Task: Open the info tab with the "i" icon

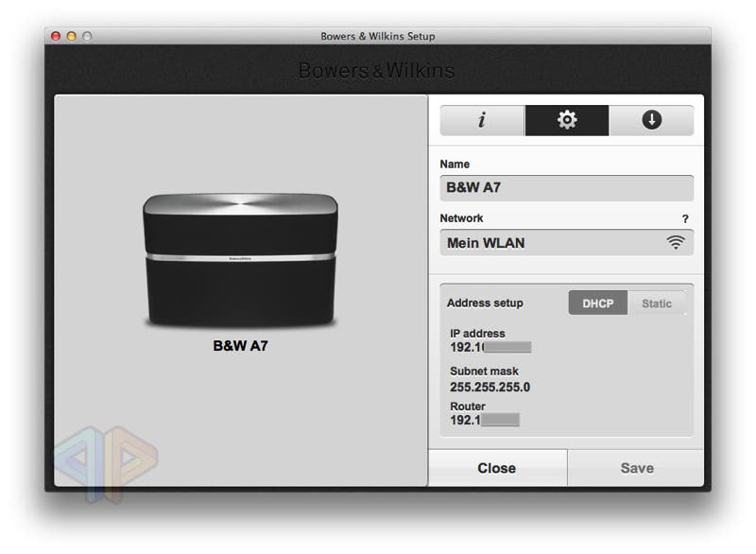Action: point(482,120)
